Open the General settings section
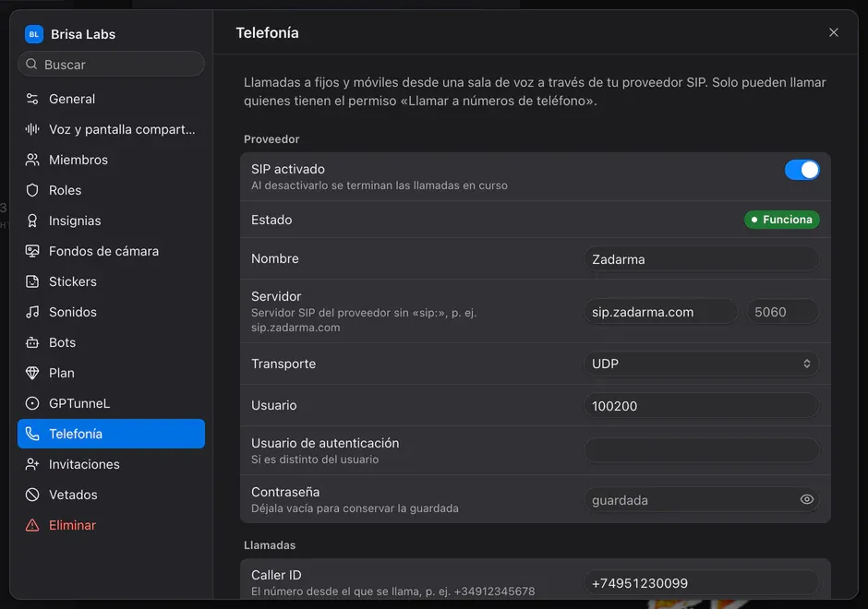 pyautogui.click(x=111, y=99)
